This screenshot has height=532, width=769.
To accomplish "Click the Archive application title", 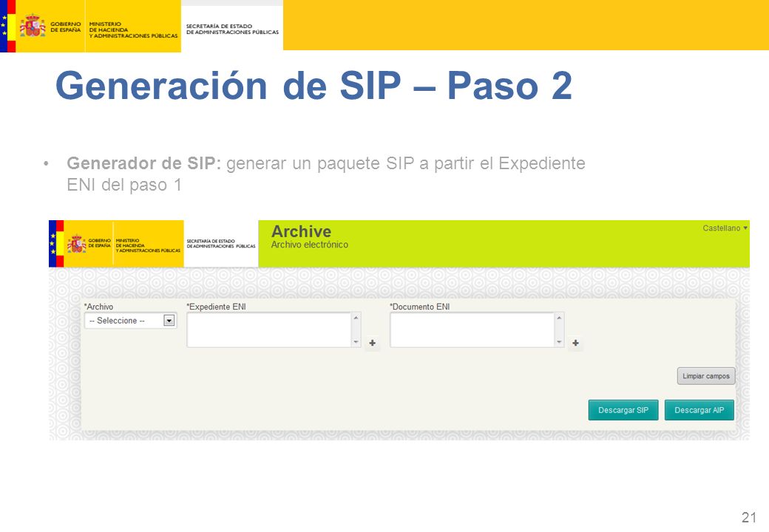I will point(301,231).
